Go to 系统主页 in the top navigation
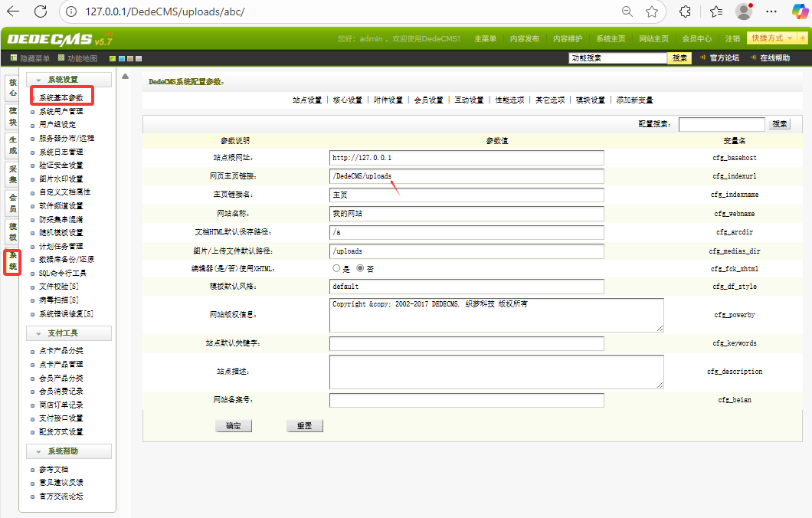This screenshot has width=812, height=518. click(611, 39)
